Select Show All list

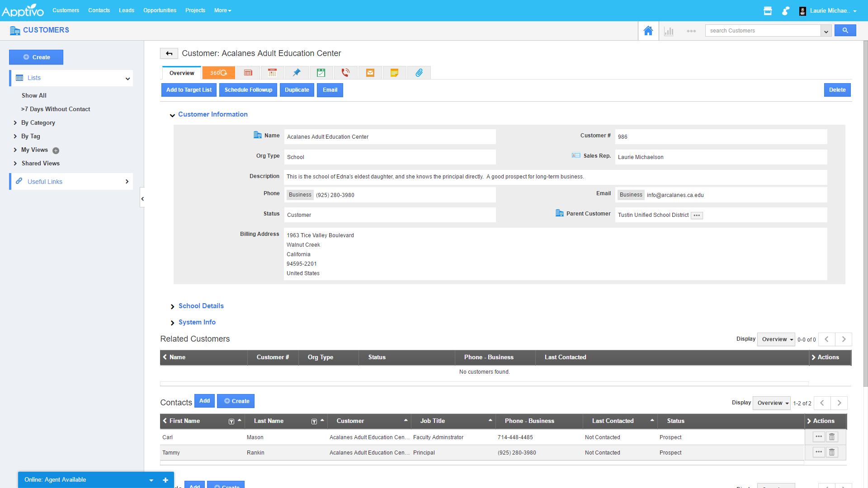coord(34,96)
